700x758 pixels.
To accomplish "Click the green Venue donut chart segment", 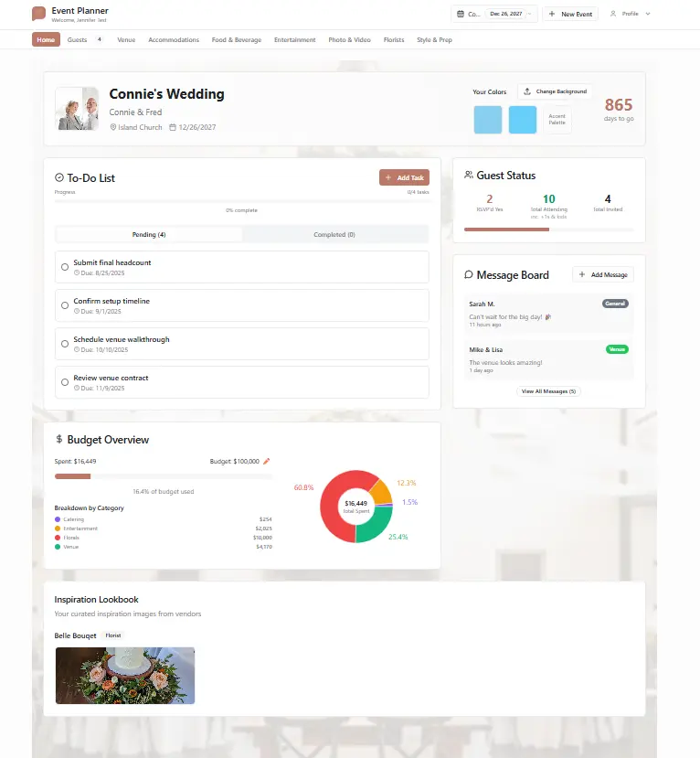I will [x=377, y=527].
